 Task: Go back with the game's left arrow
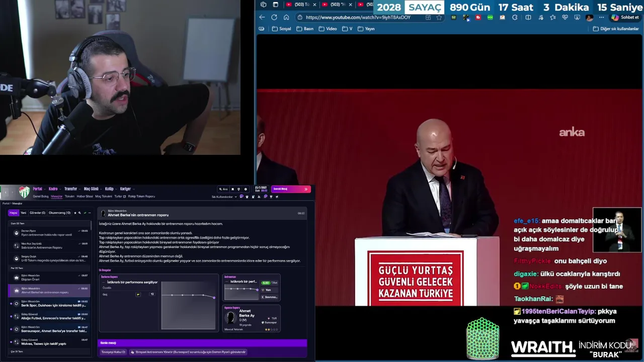6,193
